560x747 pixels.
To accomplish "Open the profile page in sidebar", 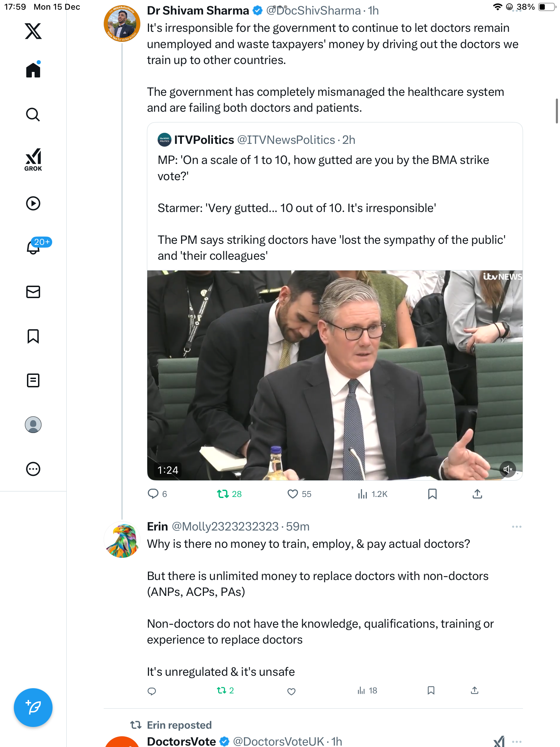I will [x=33, y=425].
